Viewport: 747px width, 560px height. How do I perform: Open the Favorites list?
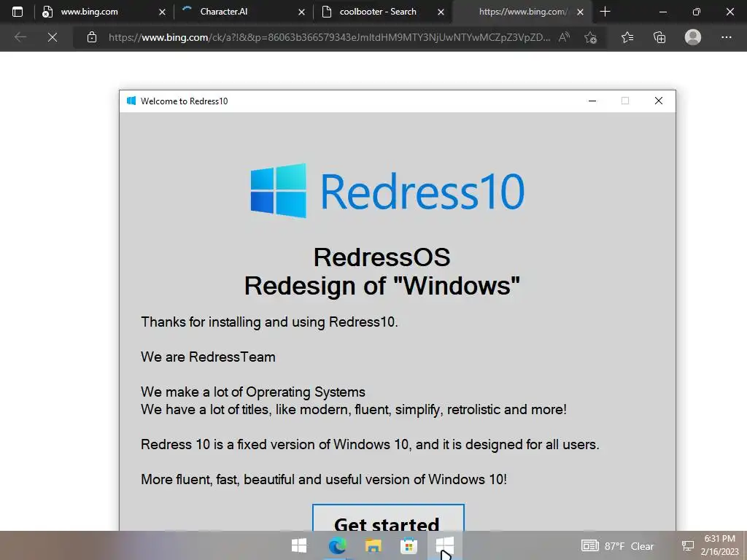point(627,37)
